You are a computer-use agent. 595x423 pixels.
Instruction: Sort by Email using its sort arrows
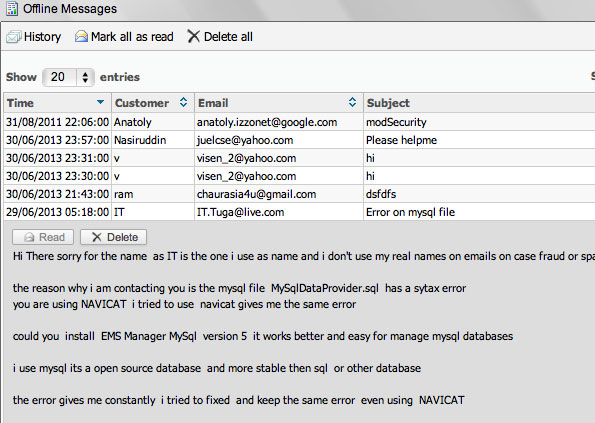coord(352,102)
